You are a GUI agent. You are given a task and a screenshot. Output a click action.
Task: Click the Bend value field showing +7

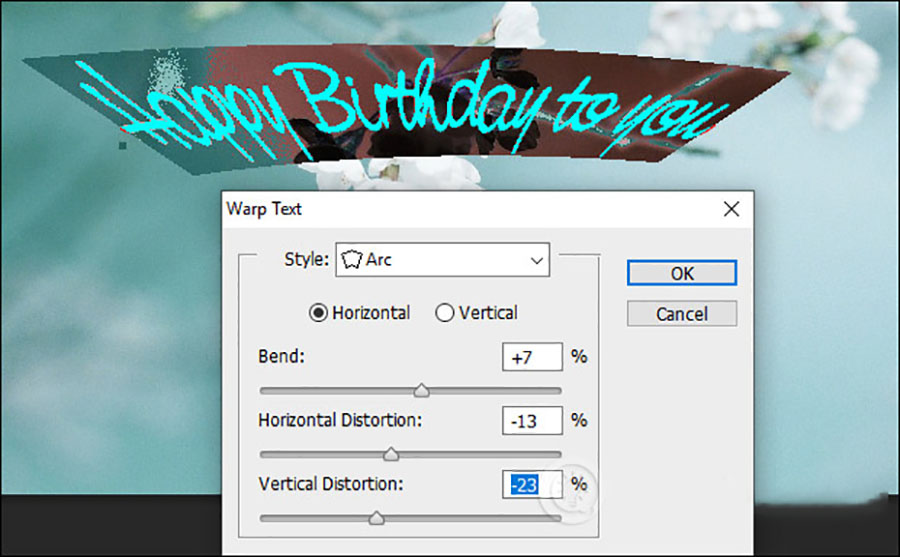tap(531, 358)
